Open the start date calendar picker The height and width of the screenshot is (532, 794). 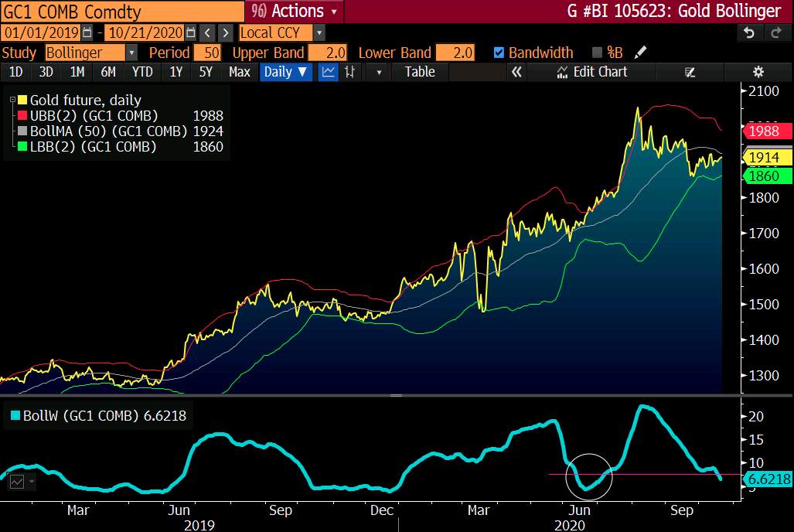tap(87, 33)
